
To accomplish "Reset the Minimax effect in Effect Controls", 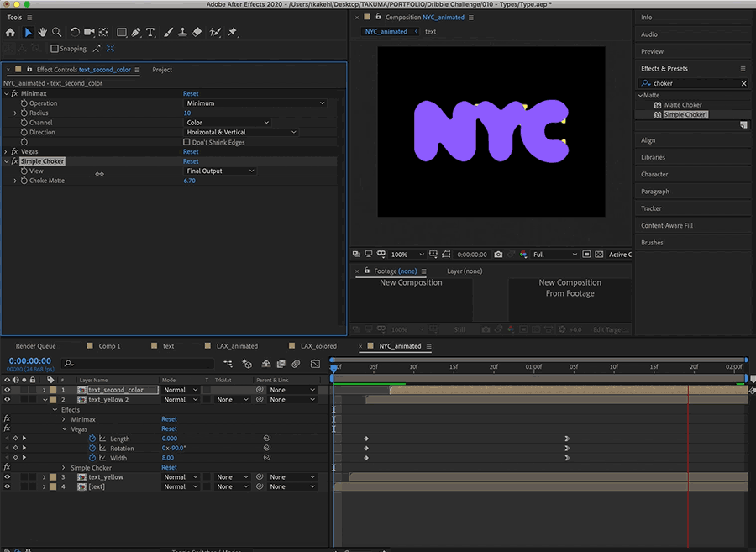I will (x=191, y=93).
